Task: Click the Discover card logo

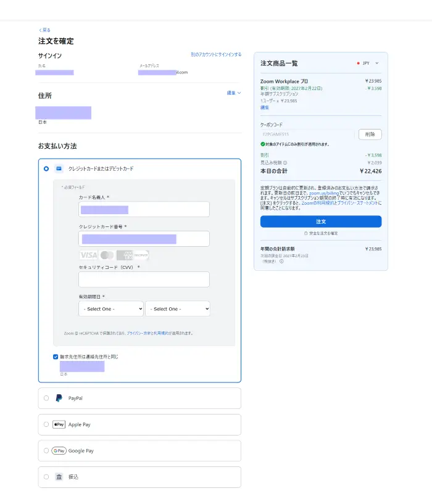Action: [x=141, y=255]
